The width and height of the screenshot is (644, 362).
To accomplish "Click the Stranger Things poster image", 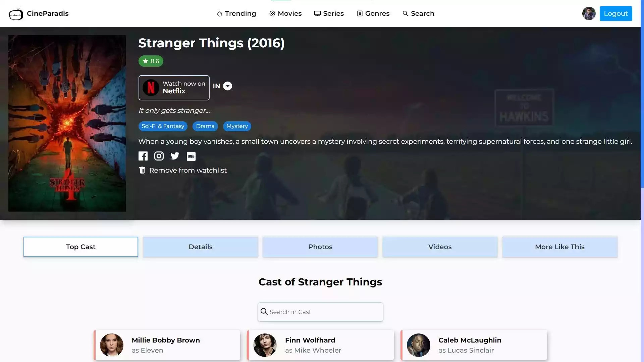I will 67,123.
